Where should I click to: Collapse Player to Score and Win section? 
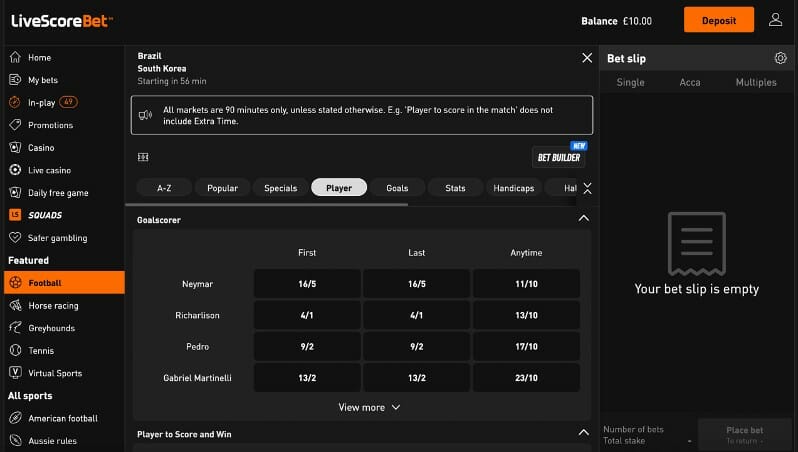584,433
